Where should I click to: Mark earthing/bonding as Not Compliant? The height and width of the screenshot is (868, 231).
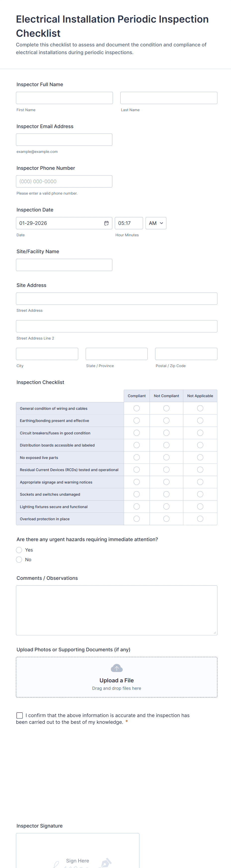click(x=166, y=420)
